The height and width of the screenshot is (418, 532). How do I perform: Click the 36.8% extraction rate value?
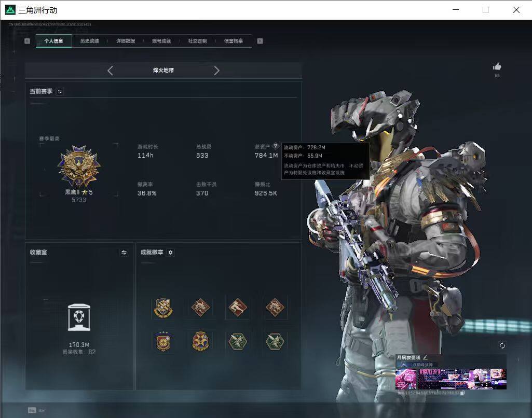[x=147, y=193]
